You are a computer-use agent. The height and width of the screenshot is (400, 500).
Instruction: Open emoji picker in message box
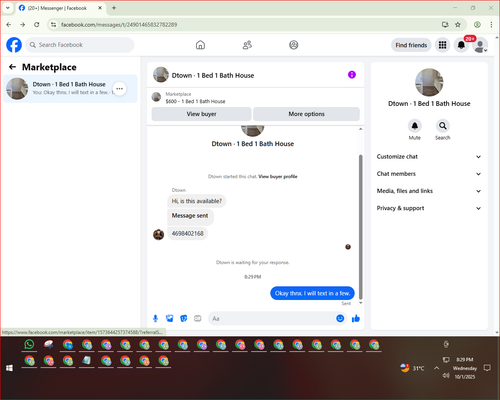tap(340, 318)
